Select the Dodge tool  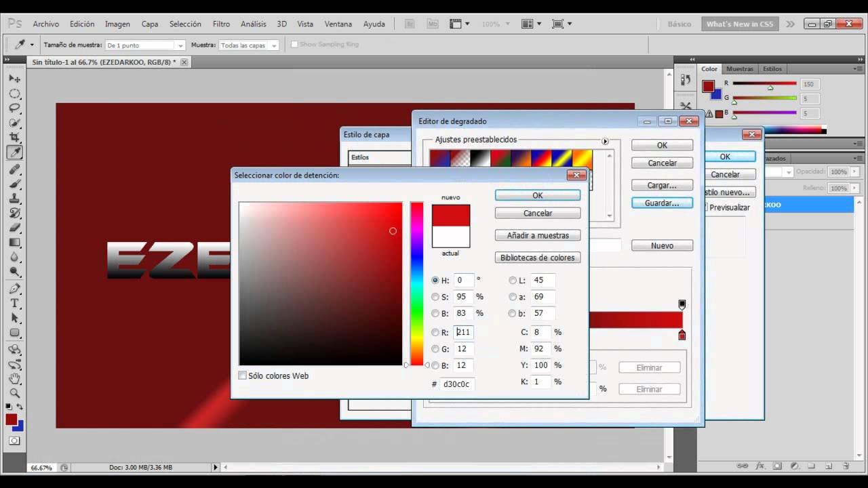pyautogui.click(x=14, y=271)
